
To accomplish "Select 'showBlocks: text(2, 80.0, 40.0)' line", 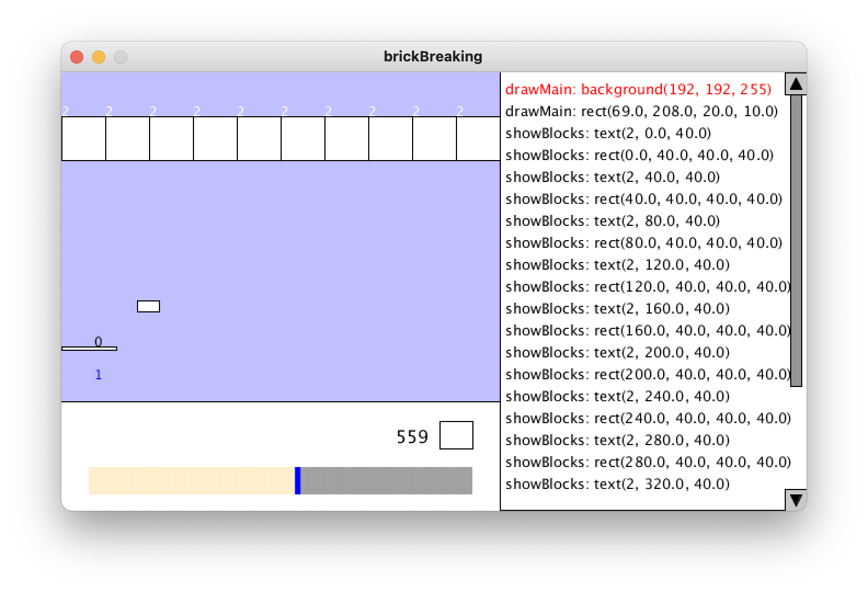I will point(613,221).
